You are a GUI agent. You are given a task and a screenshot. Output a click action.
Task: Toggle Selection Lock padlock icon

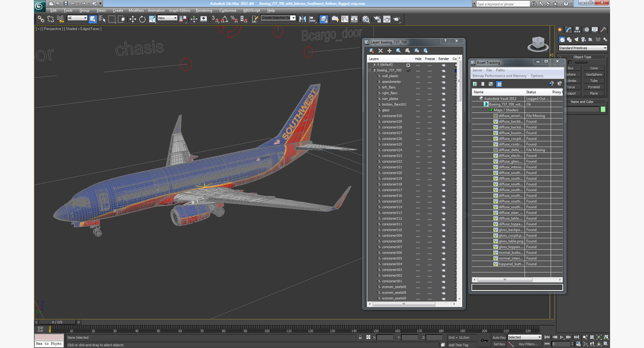(360, 338)
